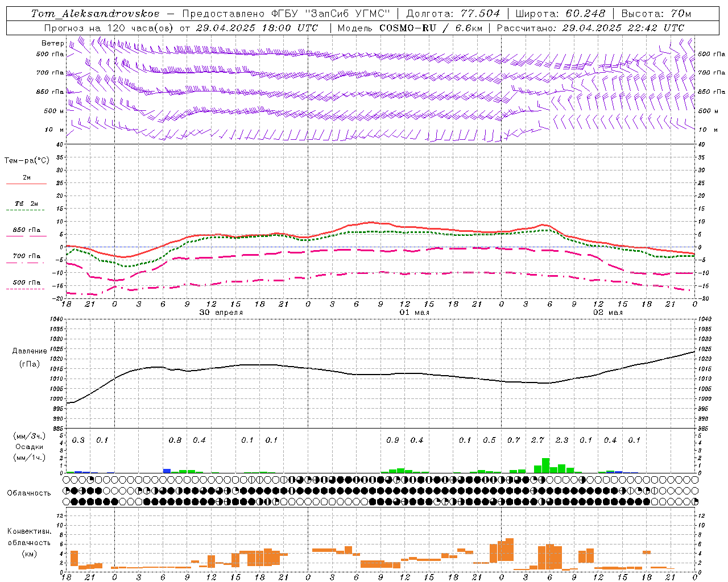The image size is (728, 582).
Task: Select the (мм/1ч.) precipitation unit label
Action: click(29, 458)
